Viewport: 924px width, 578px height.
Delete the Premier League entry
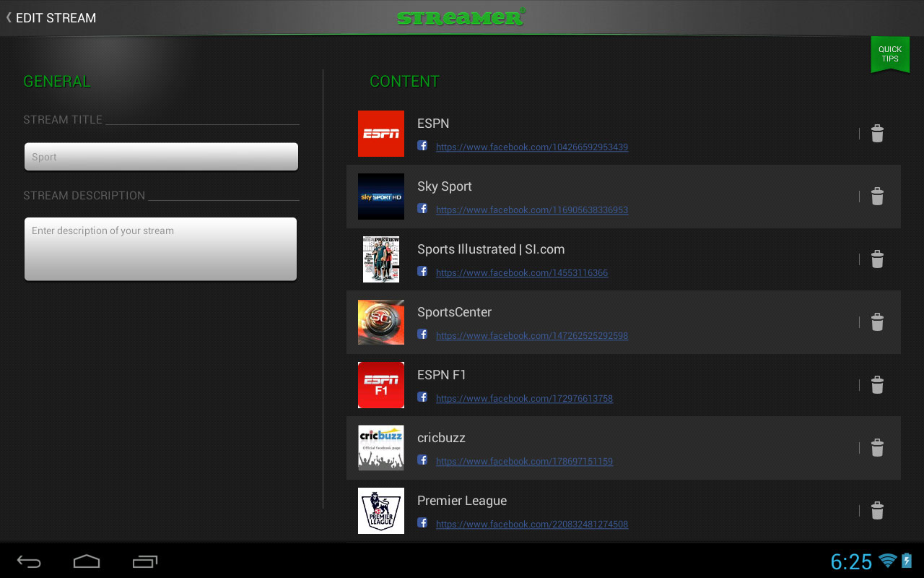[877, 511]
